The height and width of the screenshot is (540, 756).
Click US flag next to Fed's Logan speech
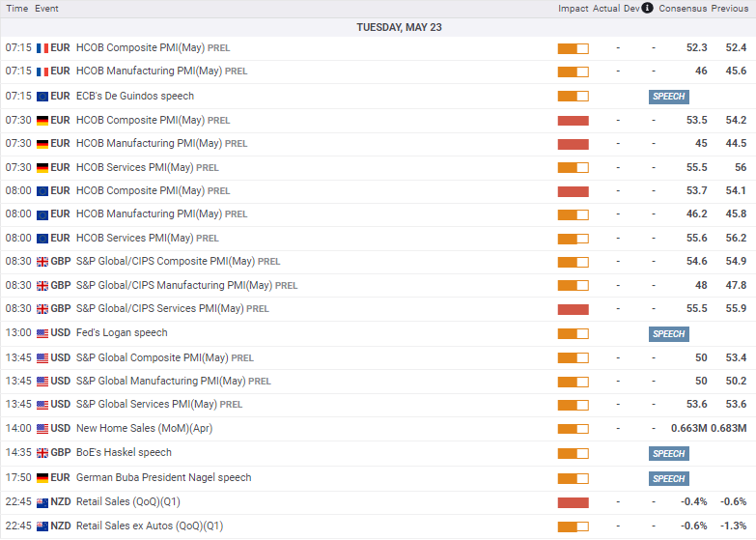[x=42, y=333]
